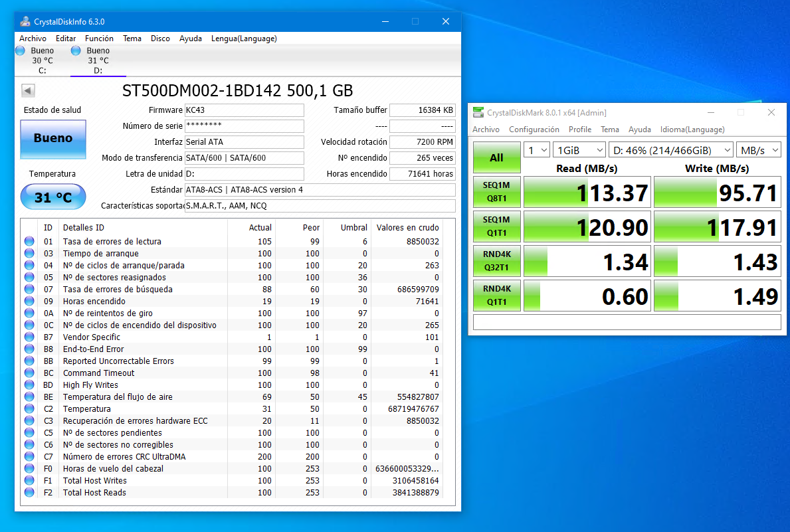The height and width of the screenshot is (532, 790).
Task: Open the test count dropdown
Action: coord(537,150)
